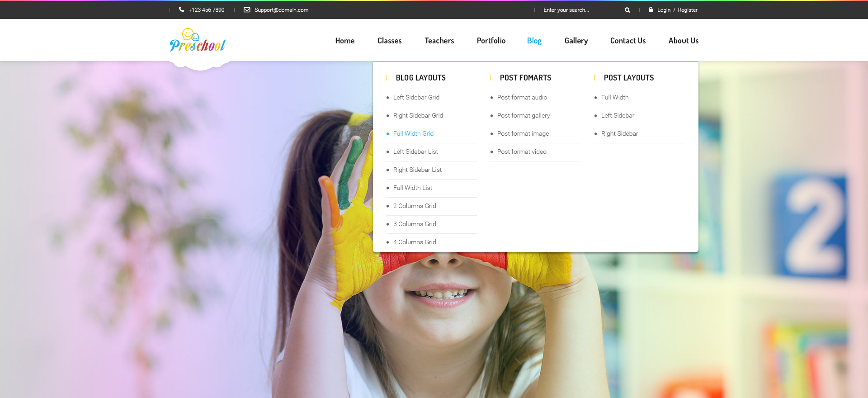This screenshot has height=398, width=868.
Task: Select Full Width Grid blog layout
Action: [413, 133]
